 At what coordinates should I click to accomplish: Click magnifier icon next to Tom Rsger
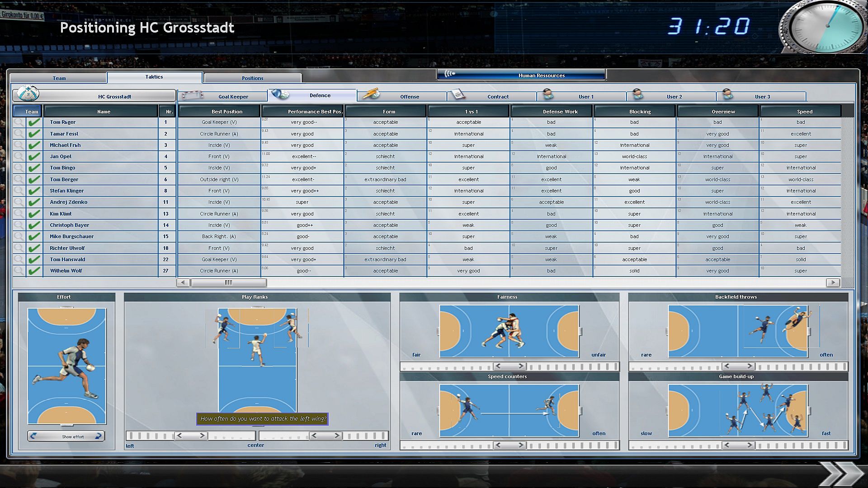point(19,122)
